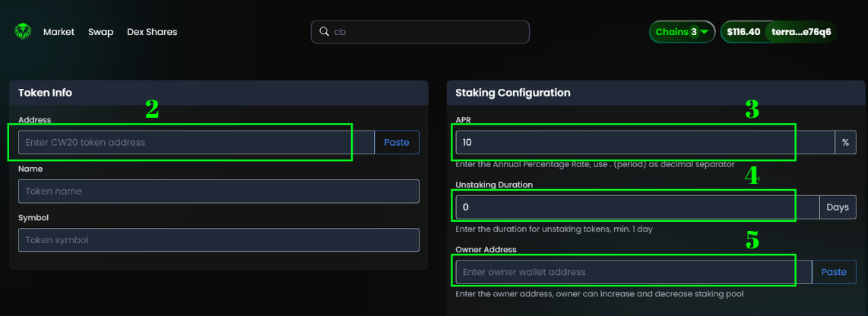Click the Chains 3 selector button
Viewport: 868px width, 316px height.
tap(682, 32)
